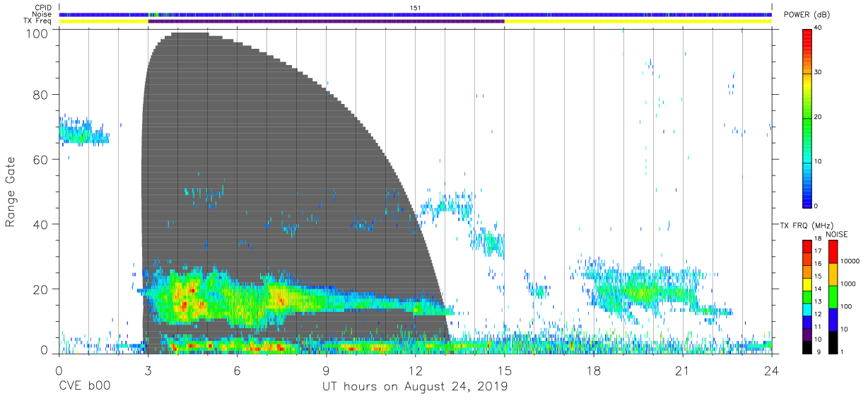The image size is (868, 401).
Task: Click the power gradient colorbar
Action: click(x=807, y=118)
